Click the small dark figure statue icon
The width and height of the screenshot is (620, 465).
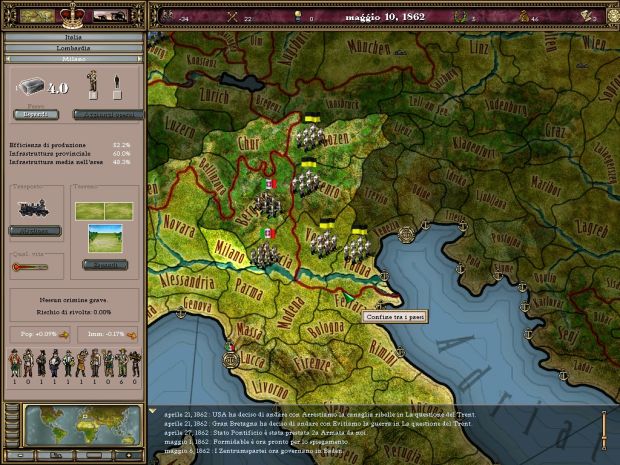pos(117,87)
